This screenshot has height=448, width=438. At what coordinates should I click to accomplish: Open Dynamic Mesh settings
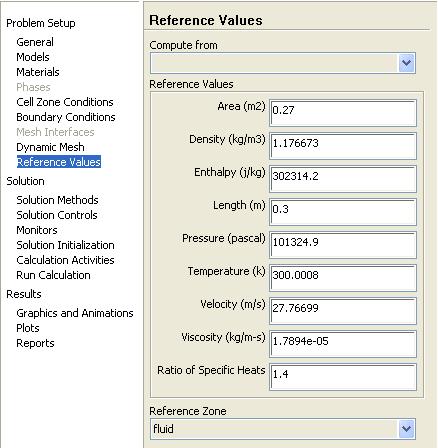click(50, 147)
